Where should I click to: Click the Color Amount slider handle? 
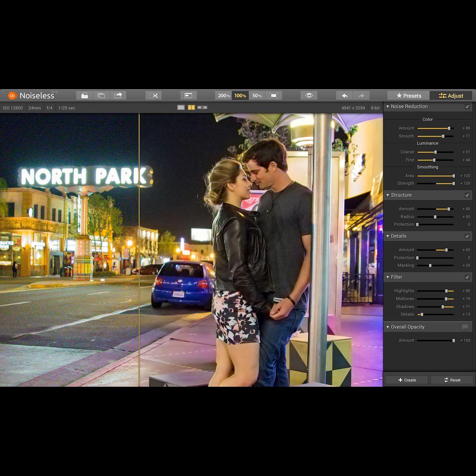click(449, 129)
